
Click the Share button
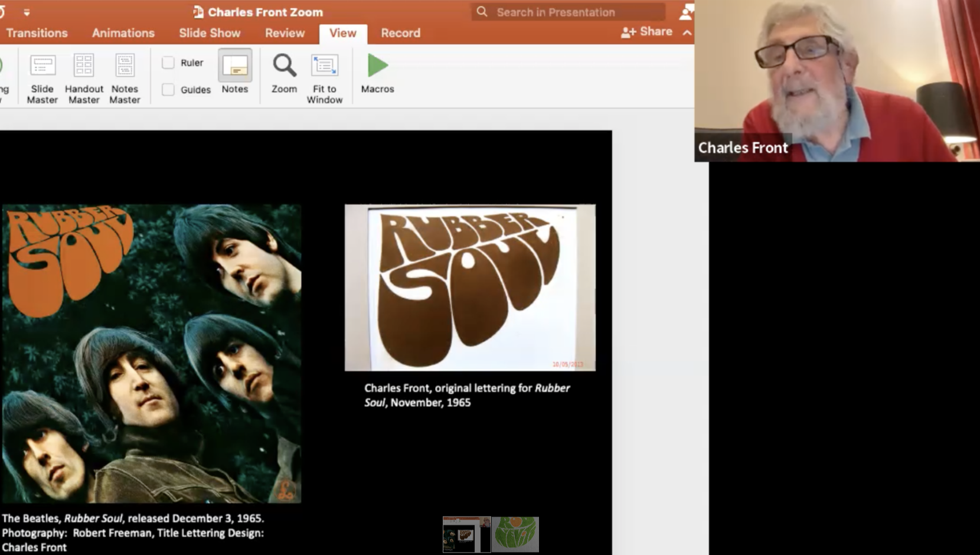pyautogui.click(x=646, y=32)
